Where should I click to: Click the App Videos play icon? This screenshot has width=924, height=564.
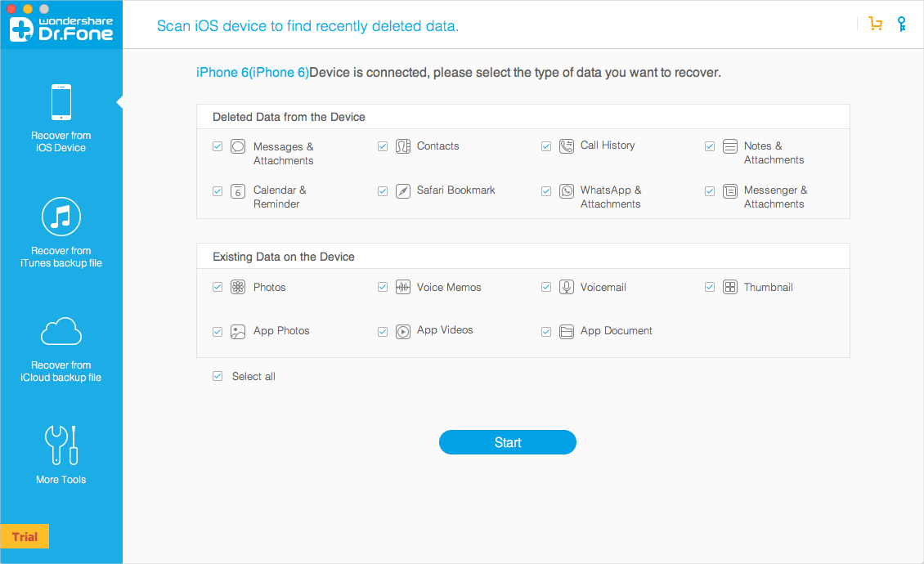pos(403,332)
